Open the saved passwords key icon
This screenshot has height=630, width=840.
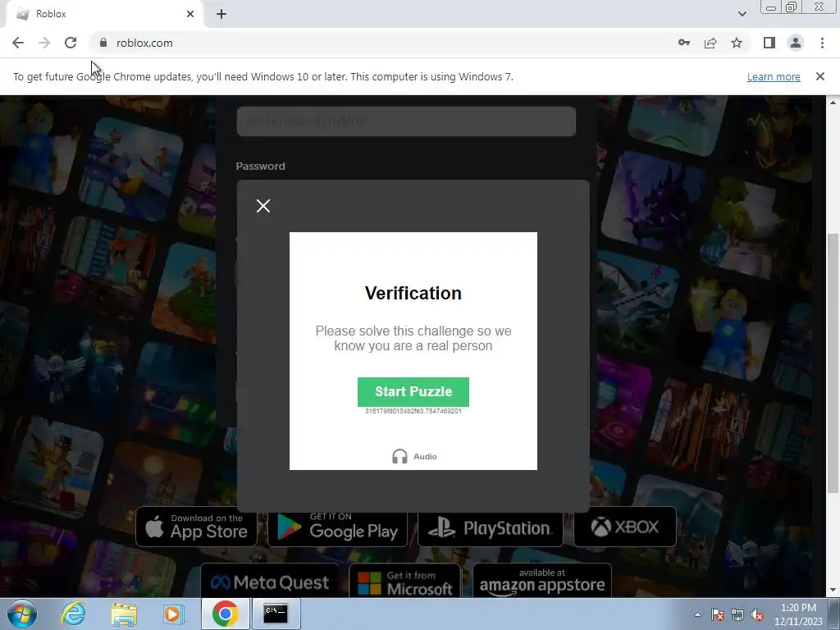click(684, 43)
